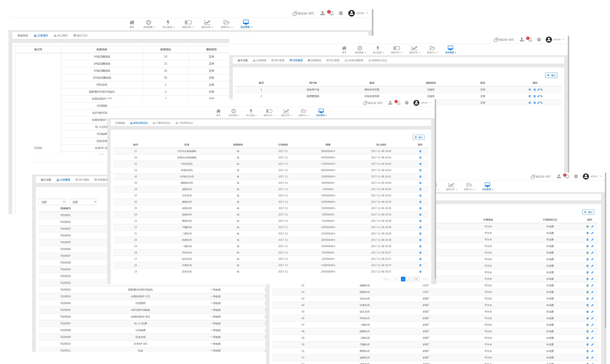Switch to the 操作日志 tab
Screen dimensions: 610x364
81,35
